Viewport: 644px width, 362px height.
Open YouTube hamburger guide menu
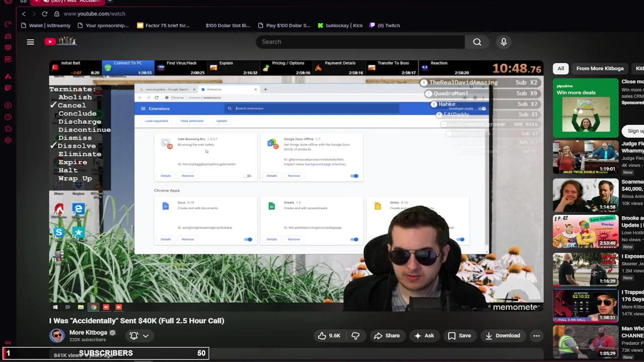[x=30, y=42]
